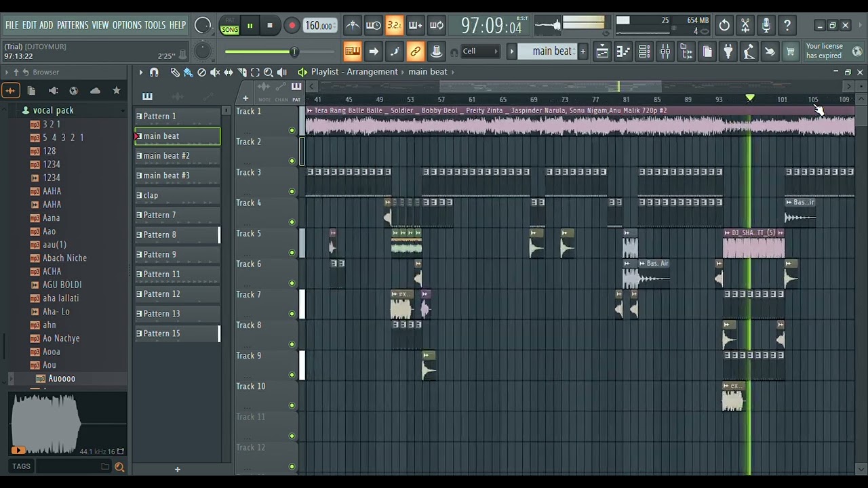Screen dimensions: 868x488
Task: Mute Track 5 with its green dot
Action: 292,253
